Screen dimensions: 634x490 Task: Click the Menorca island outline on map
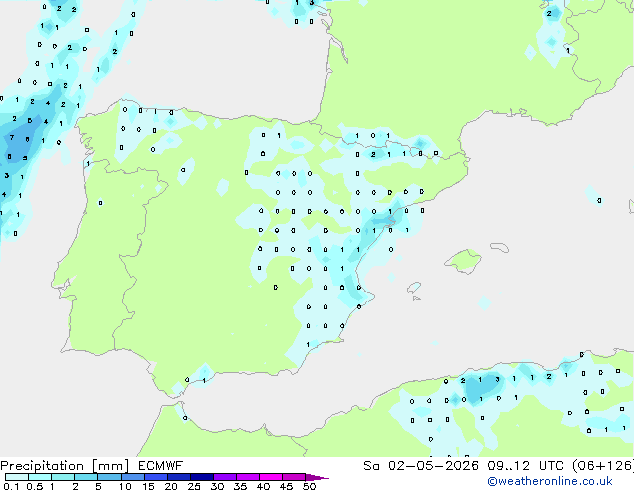pos(499,247)
